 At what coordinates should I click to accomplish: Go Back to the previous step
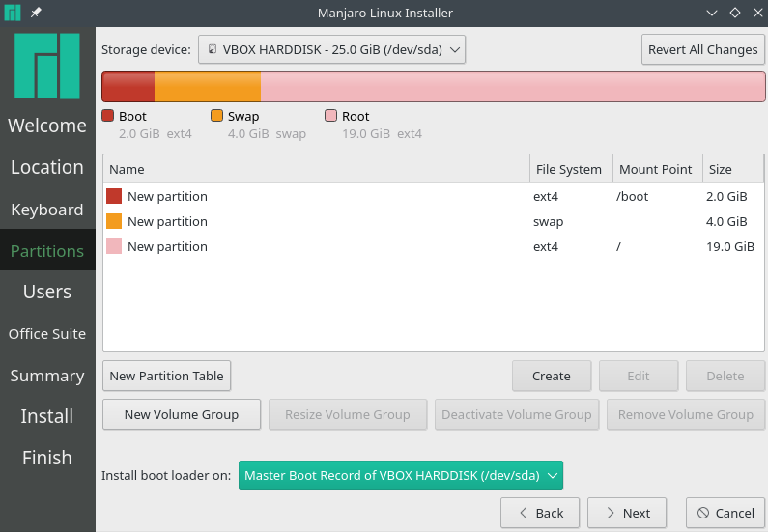[540, 513]
